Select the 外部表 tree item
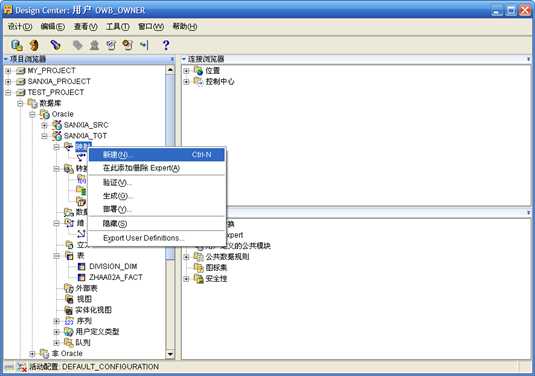535x376 pixels. click(86, 288)
